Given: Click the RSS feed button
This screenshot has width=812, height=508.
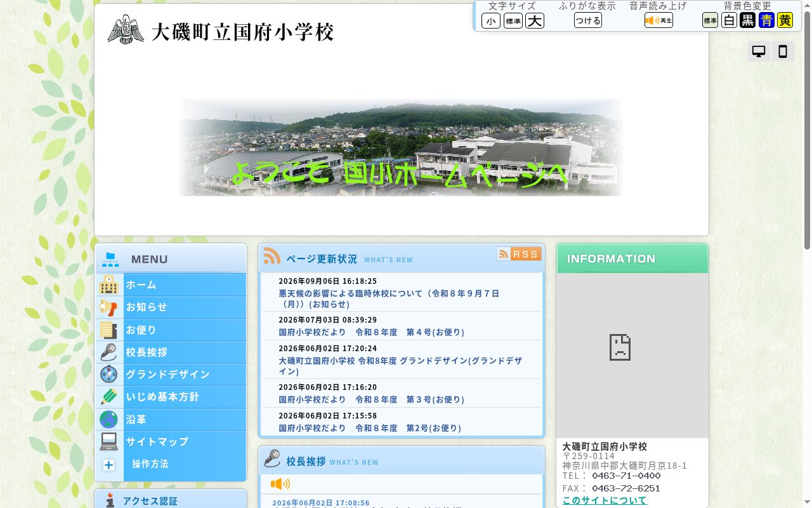Looking at the screenshot, I should [519, 254].
